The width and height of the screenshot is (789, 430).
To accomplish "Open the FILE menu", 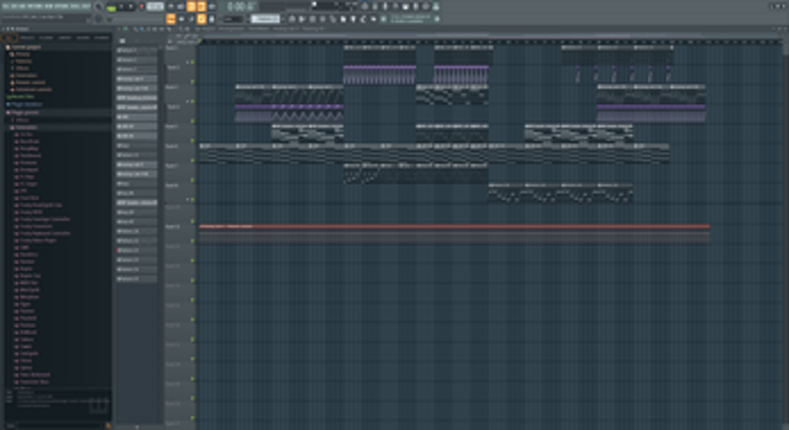I will pos(6,6).
